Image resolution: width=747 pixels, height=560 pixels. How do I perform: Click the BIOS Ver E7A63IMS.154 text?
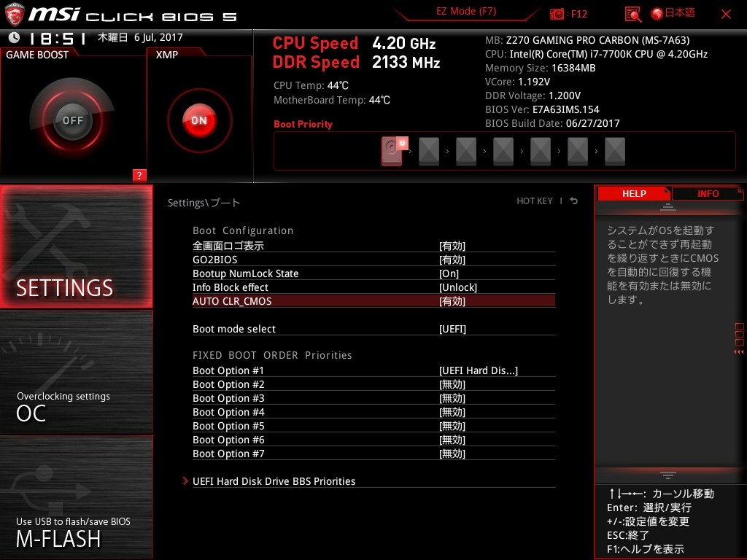[542, 109]
